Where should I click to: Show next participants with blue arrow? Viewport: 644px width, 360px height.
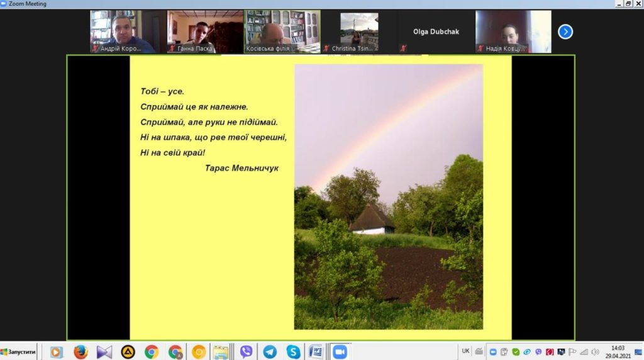(565, 31)
